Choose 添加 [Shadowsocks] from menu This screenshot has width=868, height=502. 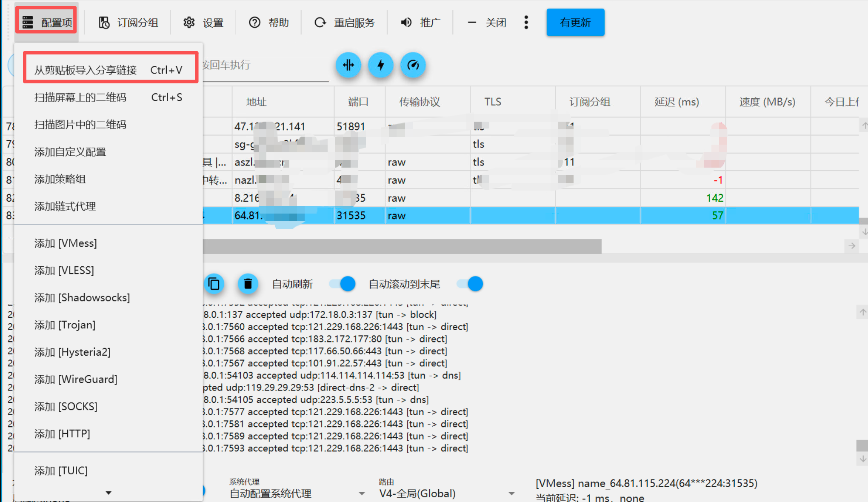[x=108, y=298]
